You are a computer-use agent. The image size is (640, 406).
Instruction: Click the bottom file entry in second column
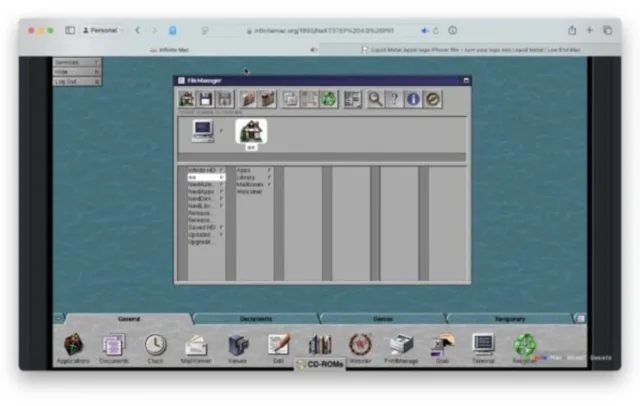coord(254,191)
